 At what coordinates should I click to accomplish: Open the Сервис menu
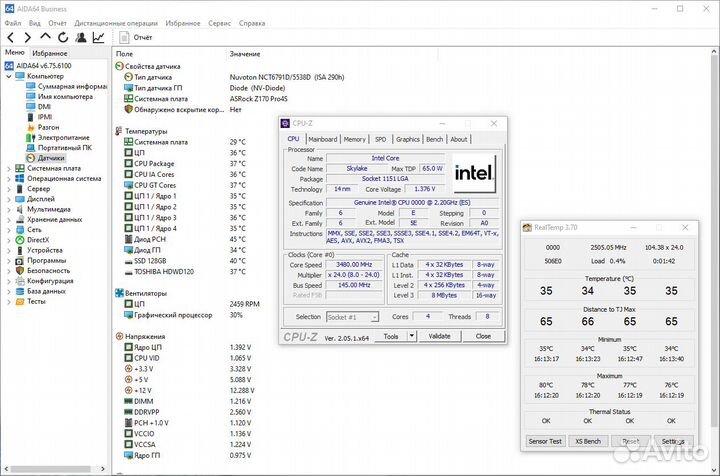(x=219, y=23)
